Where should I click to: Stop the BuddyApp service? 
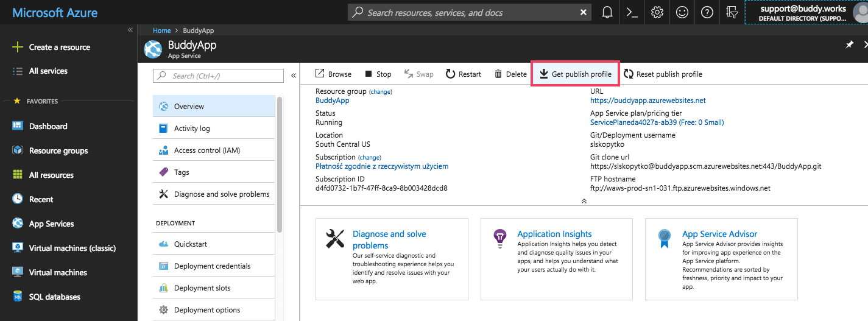pyautogui.click(x=378, y=74)
